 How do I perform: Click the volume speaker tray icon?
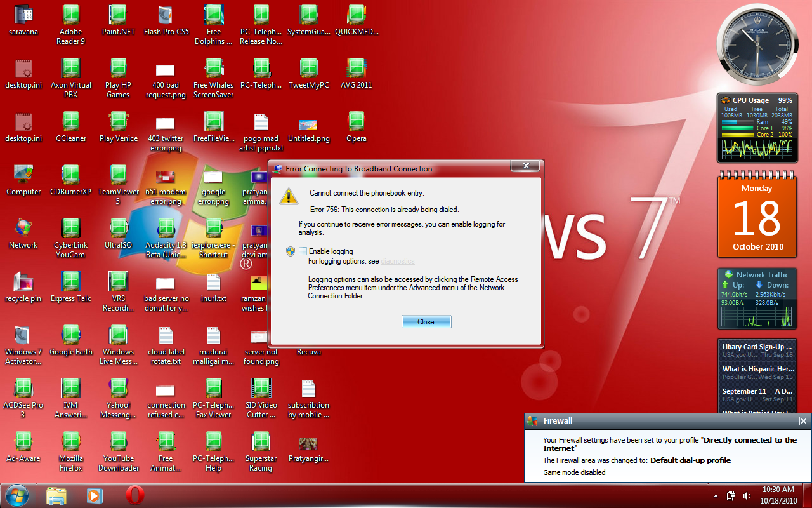tap(747, 495)
